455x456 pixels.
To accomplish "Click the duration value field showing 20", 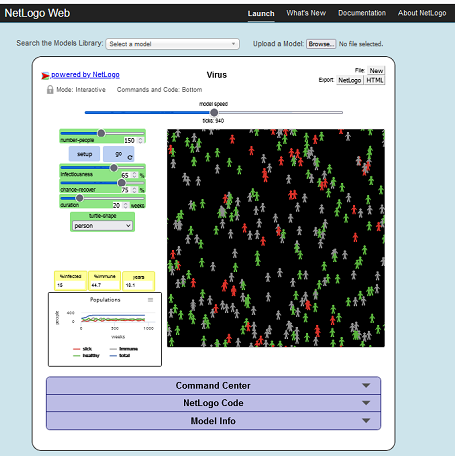I will click(x=116, y=205).
